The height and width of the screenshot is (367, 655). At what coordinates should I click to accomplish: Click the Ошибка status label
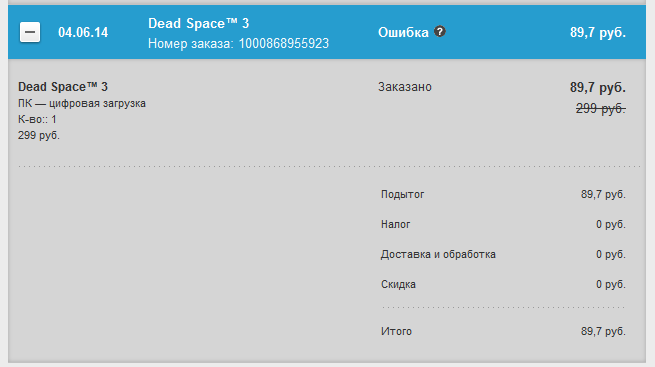tap(403, 33)
